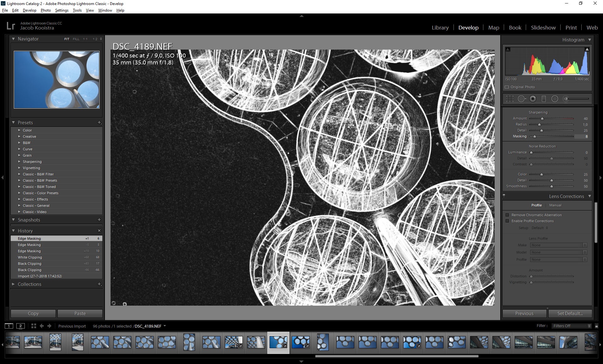Select the Graduated Filter tool
The width and height of the screenshot is (603, 364).
coord(544,99)
